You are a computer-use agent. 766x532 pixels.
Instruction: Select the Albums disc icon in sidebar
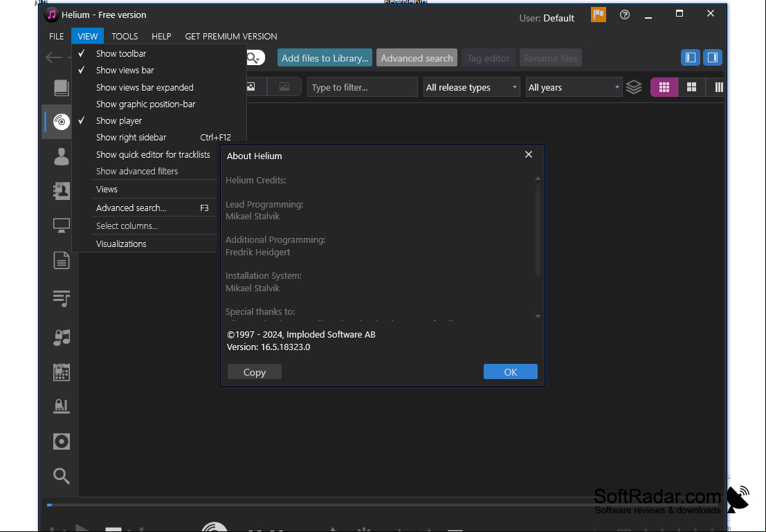(61, 121)
